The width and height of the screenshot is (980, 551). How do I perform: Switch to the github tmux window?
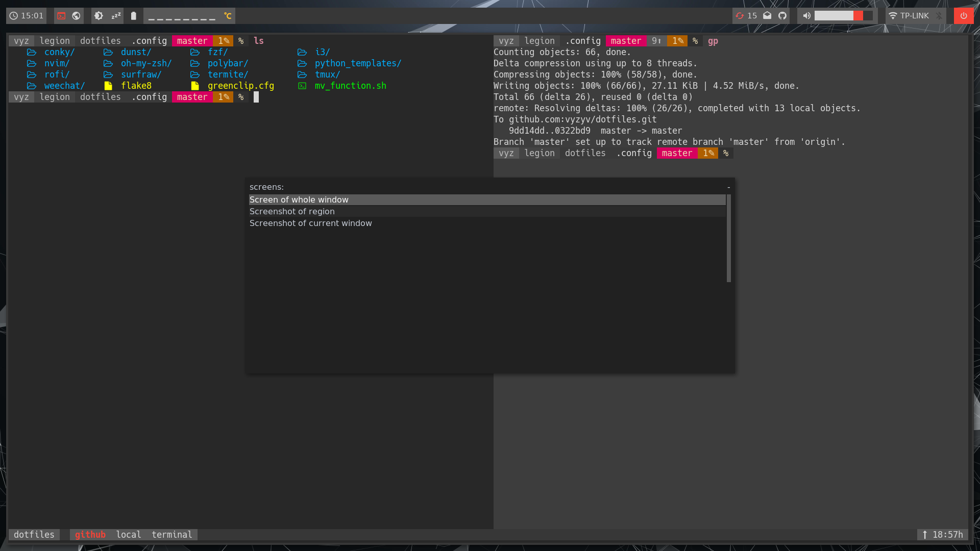90,535
